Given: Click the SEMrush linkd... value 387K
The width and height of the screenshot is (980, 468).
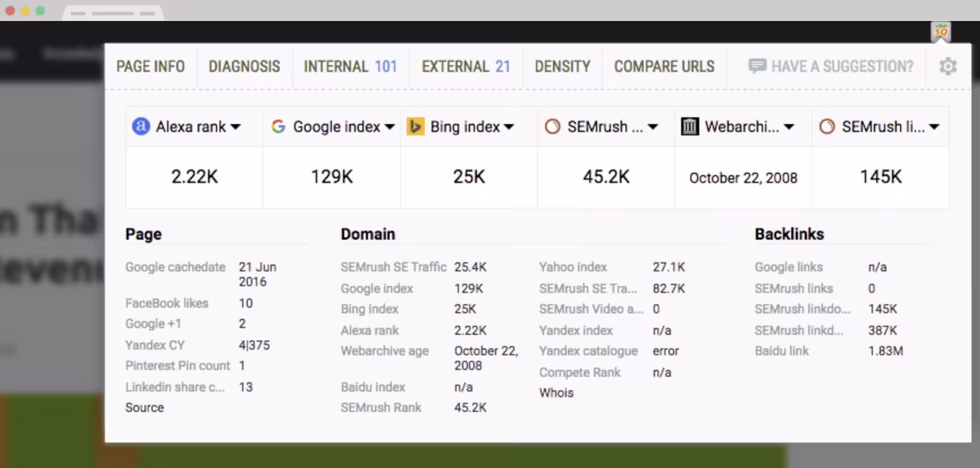Looking at the screenshot, I should click(x=882, y=330).
